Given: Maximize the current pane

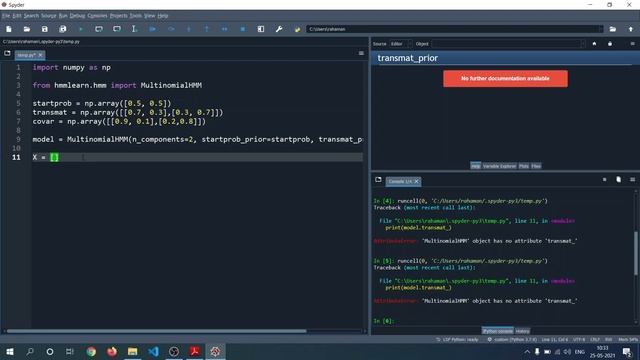Looking at the screenshot, I should coord(261,29).
